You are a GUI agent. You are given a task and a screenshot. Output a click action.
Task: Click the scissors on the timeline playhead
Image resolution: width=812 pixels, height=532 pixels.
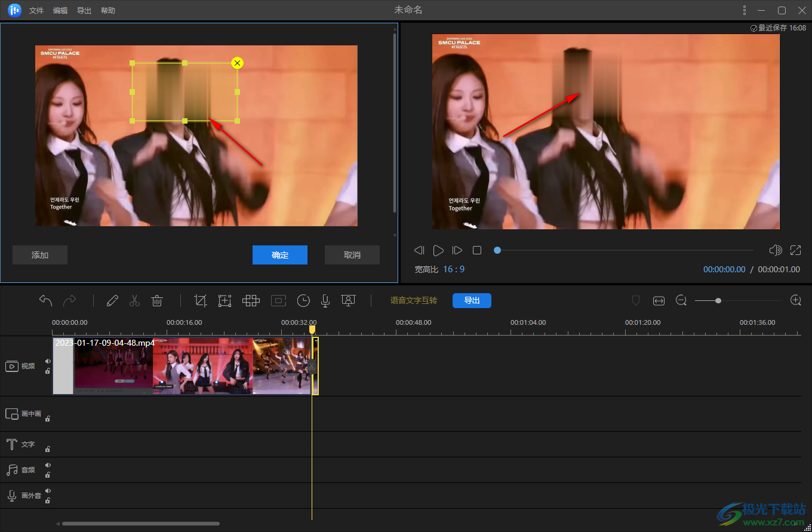312,366
